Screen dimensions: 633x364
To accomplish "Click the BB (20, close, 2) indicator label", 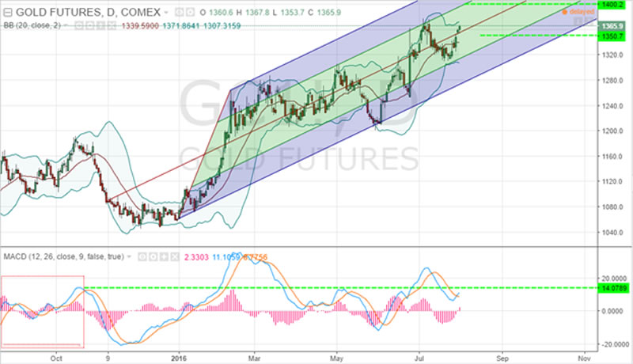I will 32,25.
